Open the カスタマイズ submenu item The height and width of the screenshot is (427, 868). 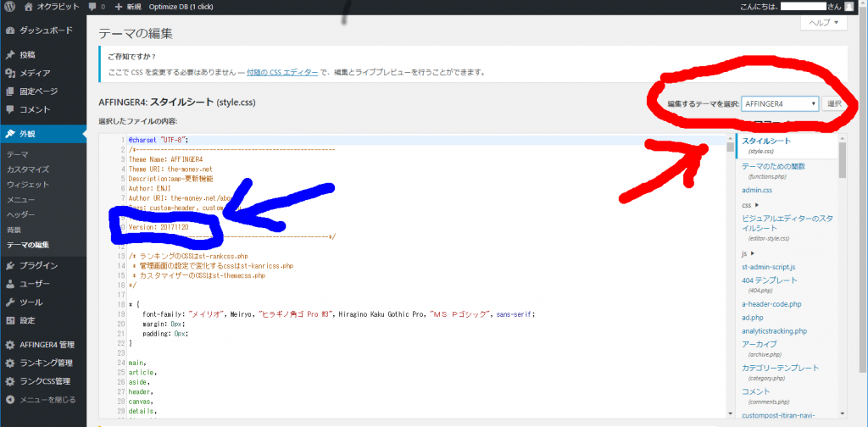[28, 169]
